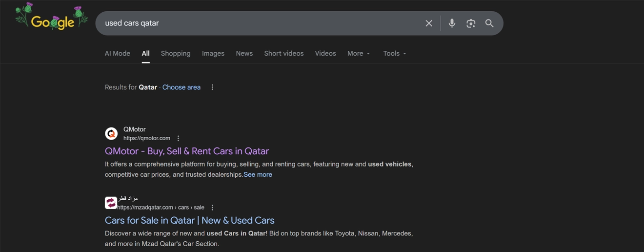This screenshot has width=644, height=252.
Task: Switch to the Images tab
Action: pyautogui.click(x=213, y=54)
